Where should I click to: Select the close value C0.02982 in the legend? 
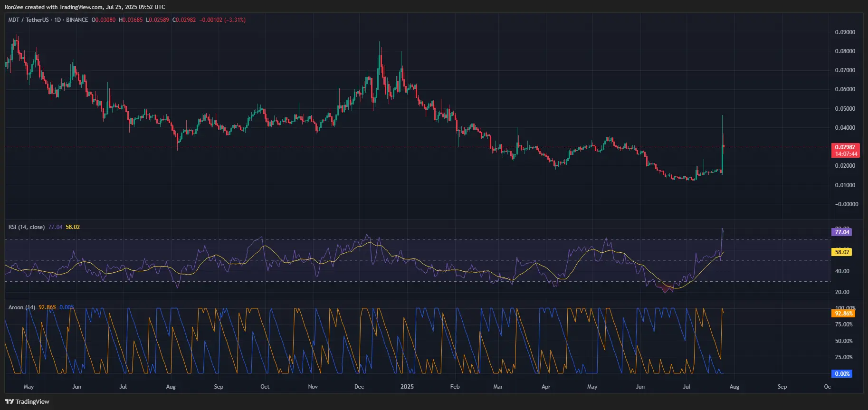point(184,20)
